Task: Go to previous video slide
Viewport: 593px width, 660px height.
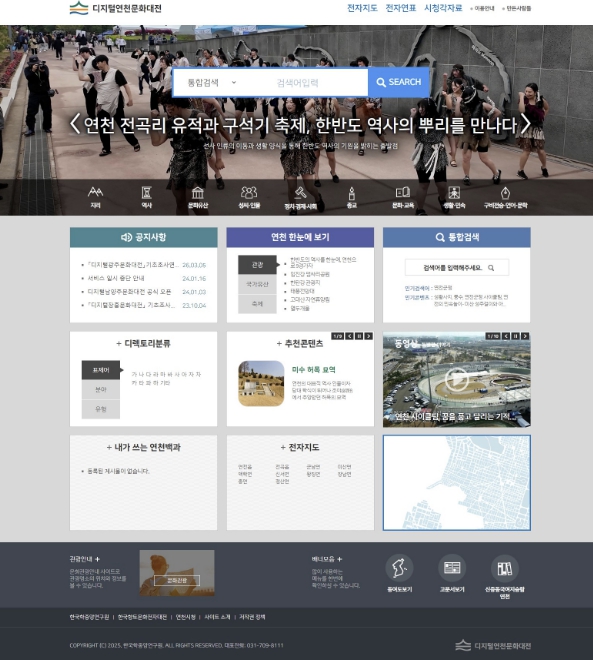Action: pyautogui.click(x=506, y=336)
